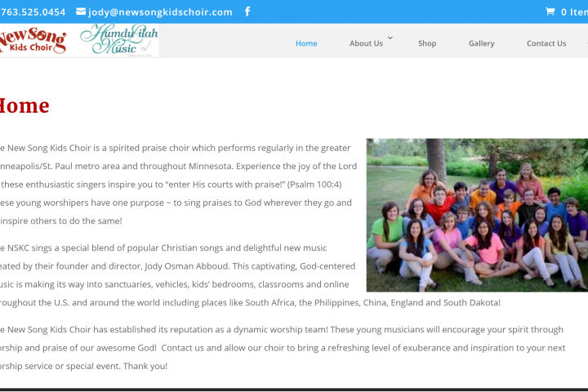Click the text "Thank you!"
Image resolution: width=588 pixels, height=392 pixels.
coord(145,366)
